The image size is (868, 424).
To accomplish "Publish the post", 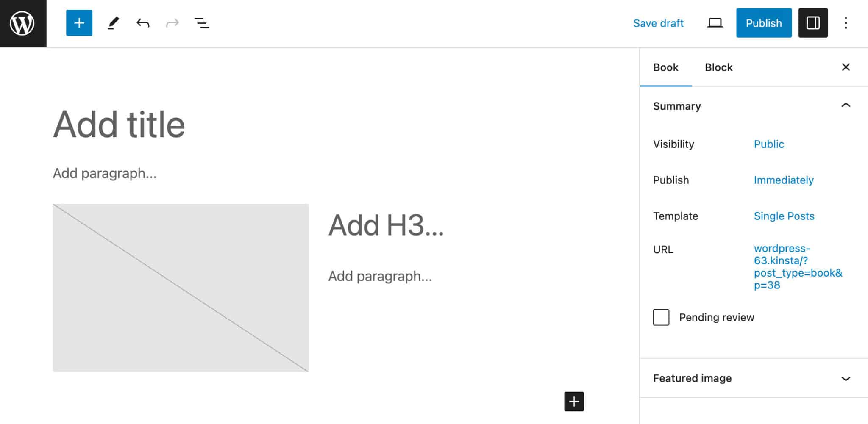I will tap(763, 23).
